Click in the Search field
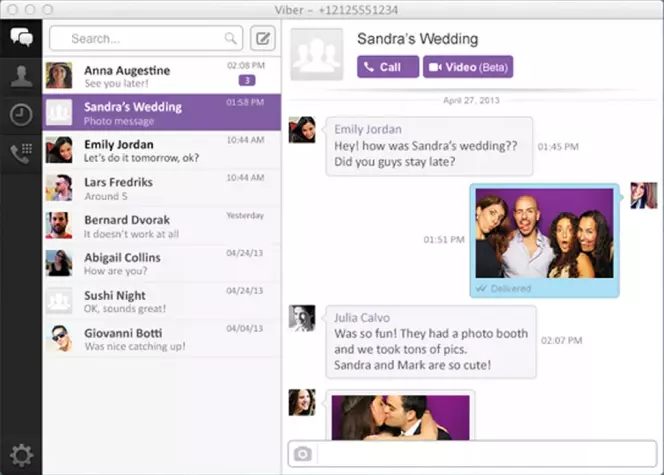Screen dimensions: 664x475 pos(146,39)
